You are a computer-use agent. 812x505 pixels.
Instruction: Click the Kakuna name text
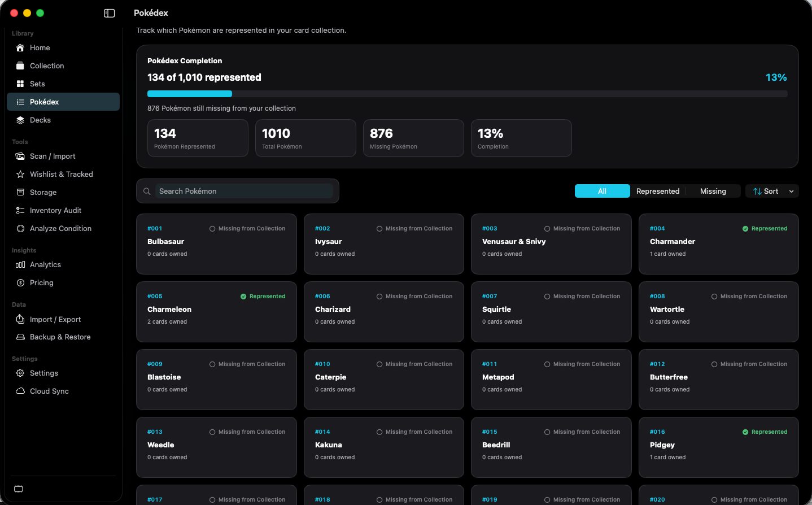[329, 445]
